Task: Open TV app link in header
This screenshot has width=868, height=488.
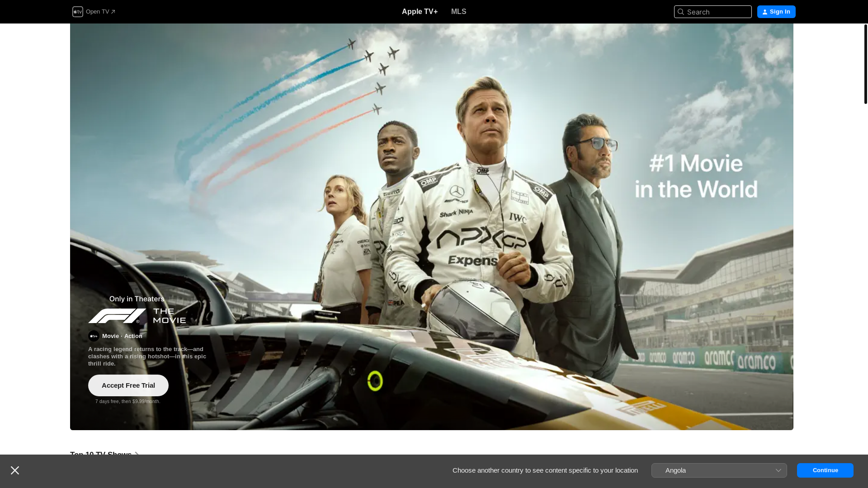Action: (100, 12)
